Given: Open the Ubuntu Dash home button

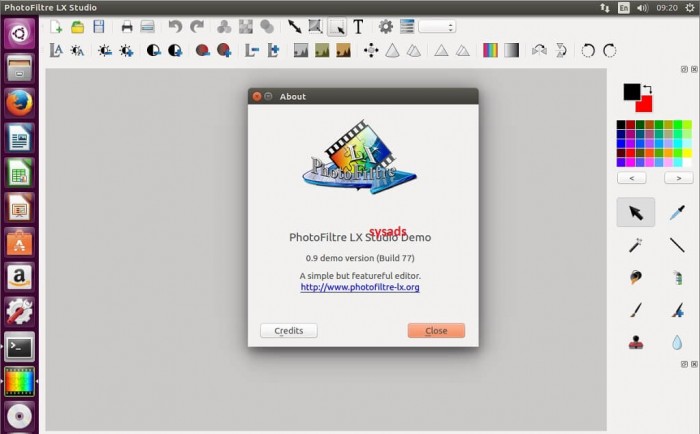Looking at the screenshot, I should point(19,33).
